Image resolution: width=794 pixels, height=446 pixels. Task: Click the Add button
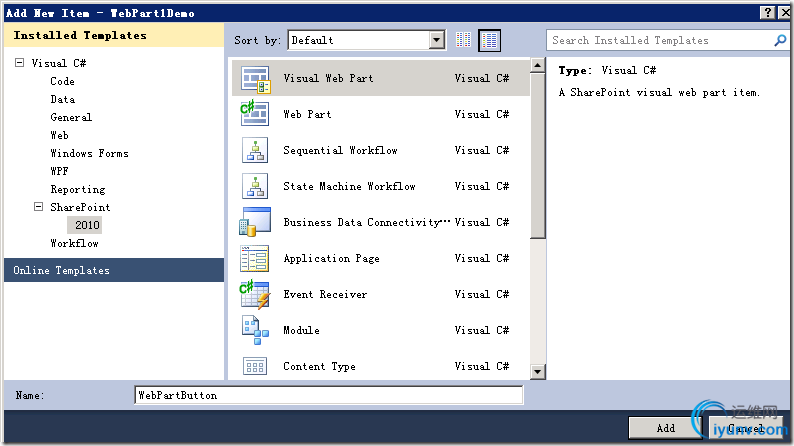(665, 428)
